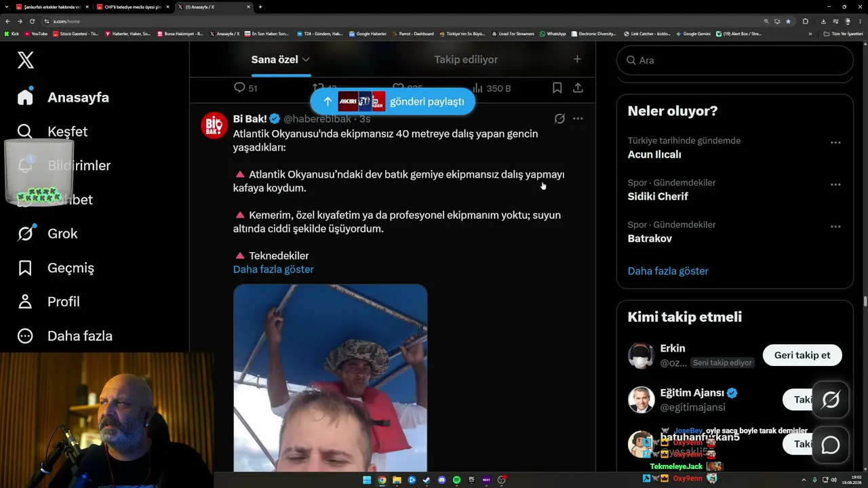Screen dimensions: 868x488
Task: Open Chrome three-dot menu
Action: (x=860, y=21)
